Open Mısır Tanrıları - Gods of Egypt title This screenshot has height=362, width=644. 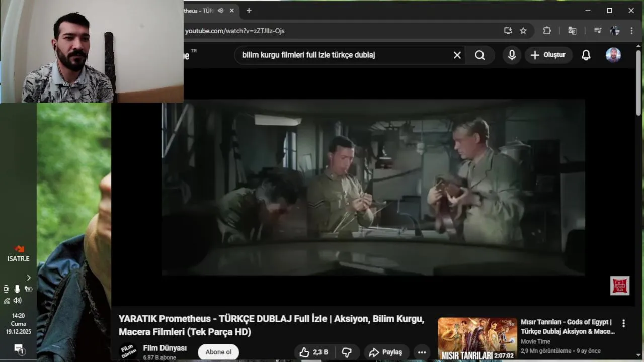pos(568,327)
